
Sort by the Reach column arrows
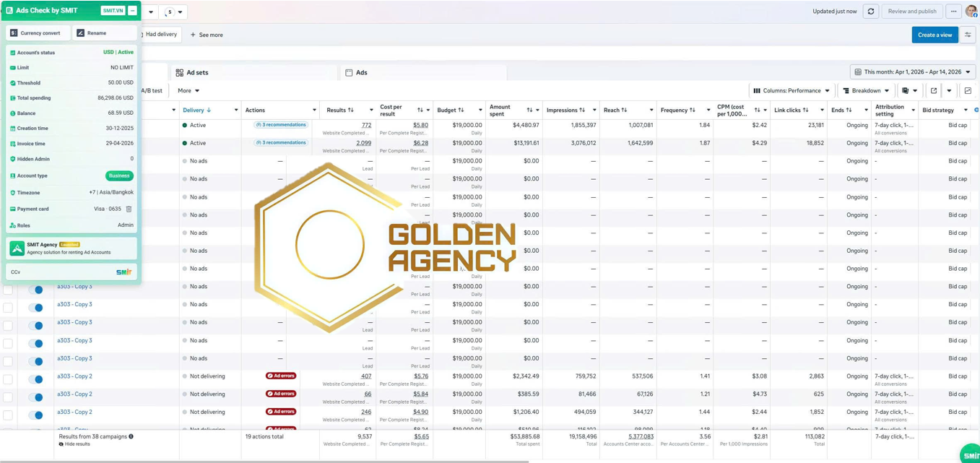point(624,111)
